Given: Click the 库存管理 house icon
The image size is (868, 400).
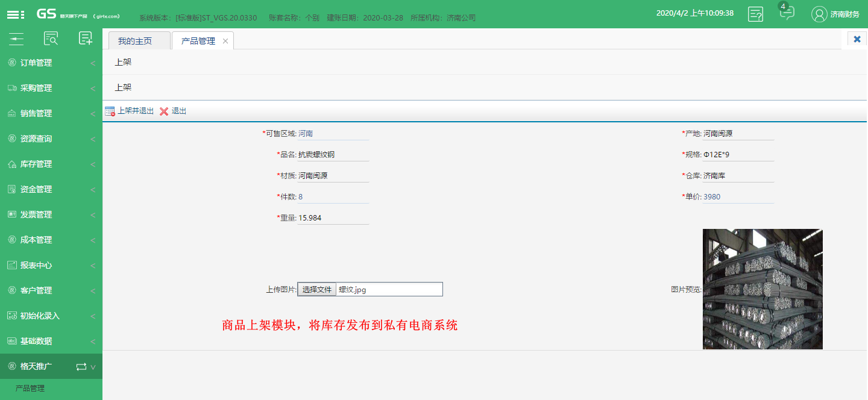Looking at the screenshot, I should click(x=12, y=164).
